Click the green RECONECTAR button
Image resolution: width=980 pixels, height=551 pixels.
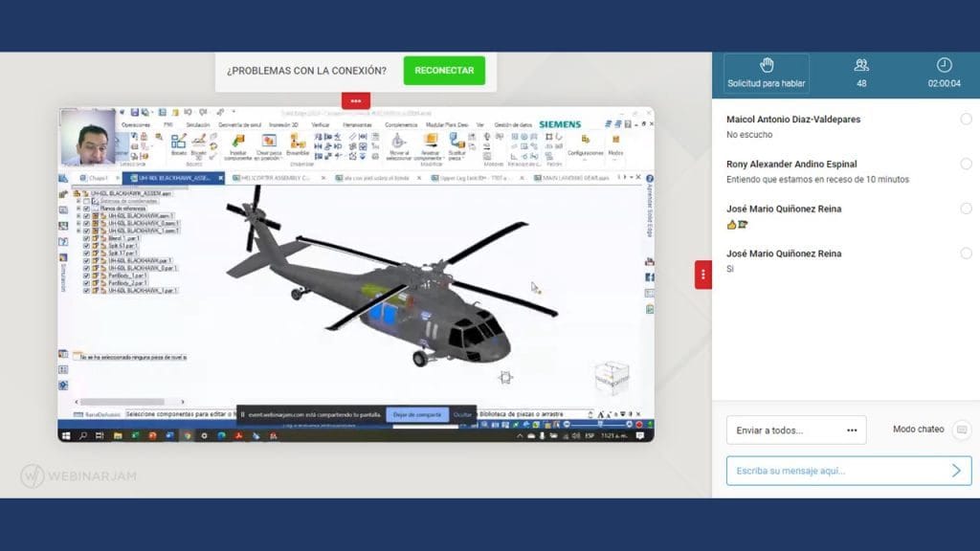444,71
